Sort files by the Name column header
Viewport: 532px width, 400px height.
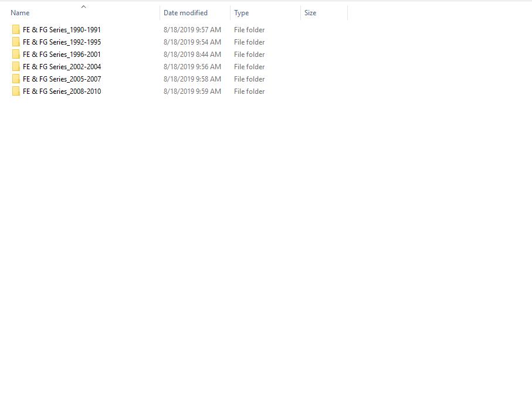pos(20,13)
